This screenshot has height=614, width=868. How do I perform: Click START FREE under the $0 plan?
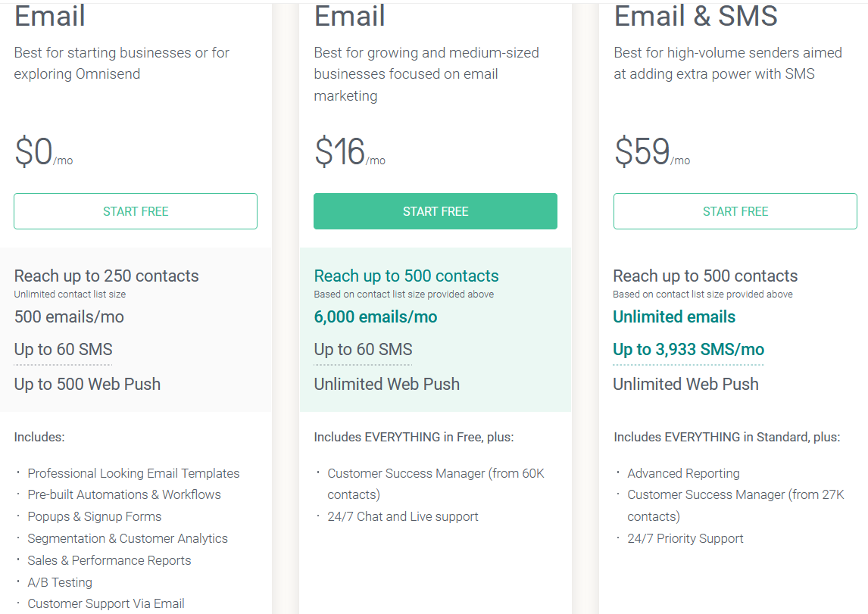pyautogui.click(x=136, y=211)
